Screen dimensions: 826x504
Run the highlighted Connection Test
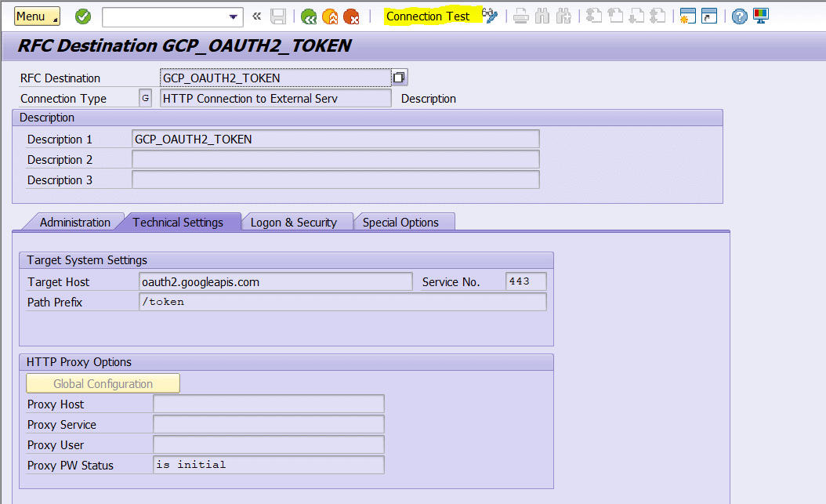click(428, 16)
